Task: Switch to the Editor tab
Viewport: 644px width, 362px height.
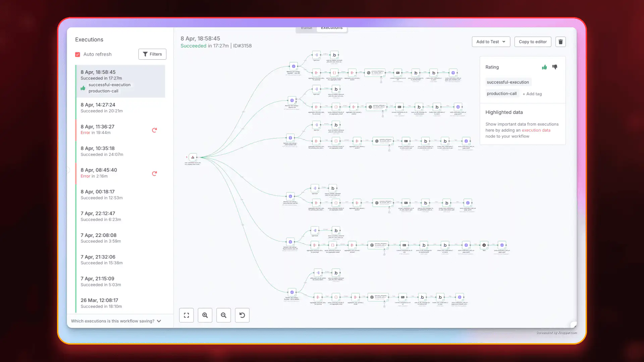Action: [x=306, y=28]
